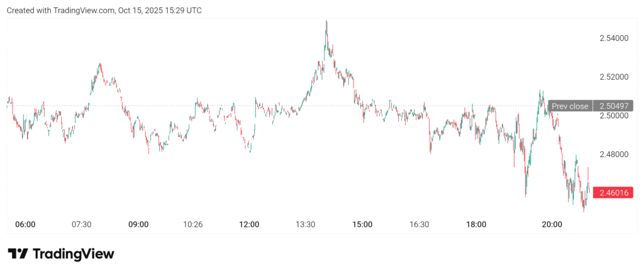Select the 13:30 time axis label
Viewport: 644px width, 274px height.
point(306,224)
